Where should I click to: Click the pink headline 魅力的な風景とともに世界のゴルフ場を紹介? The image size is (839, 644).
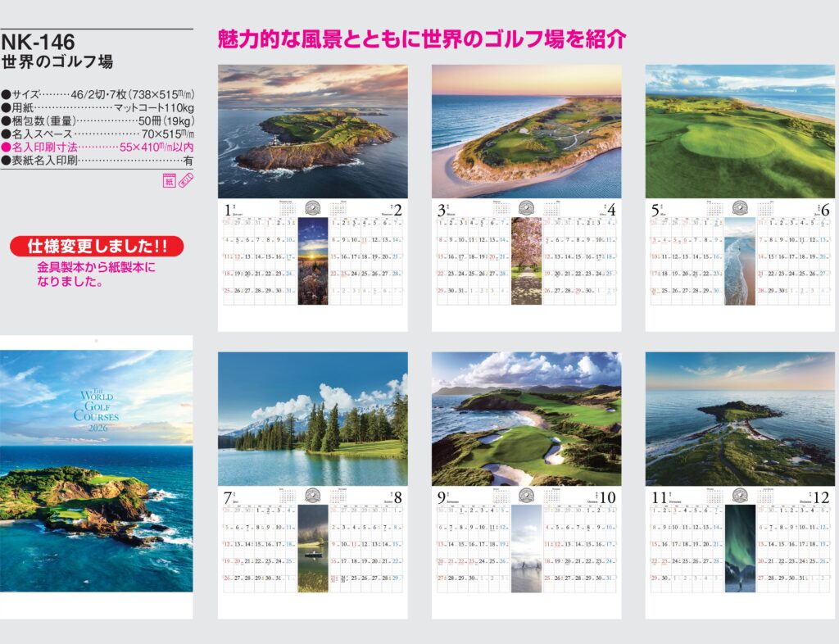(421, 39)
